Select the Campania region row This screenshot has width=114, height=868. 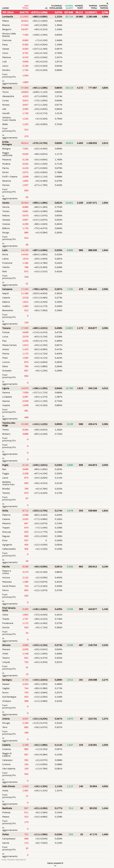[x=7, y=289]
